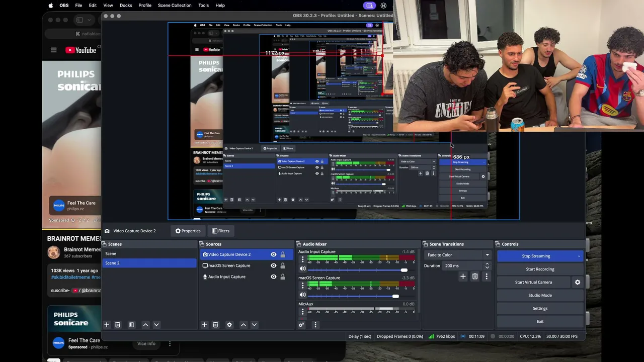Delete the selected source with the Sources trash icon
The image size is (644, 362).
[215, 325]
